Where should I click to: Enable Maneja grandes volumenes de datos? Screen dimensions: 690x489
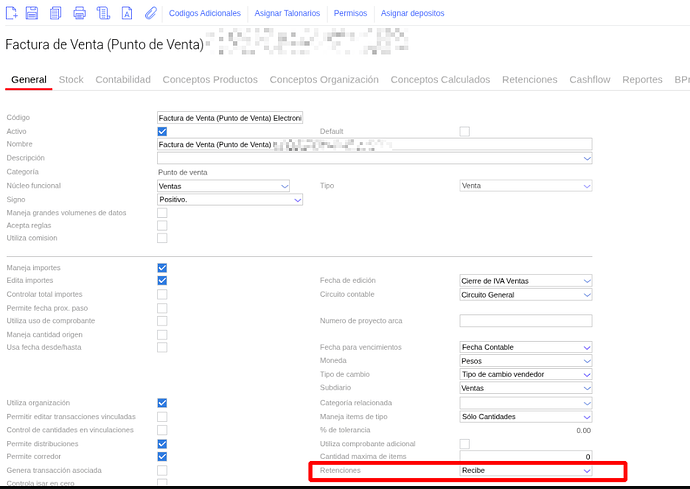[x=162, y=213]
